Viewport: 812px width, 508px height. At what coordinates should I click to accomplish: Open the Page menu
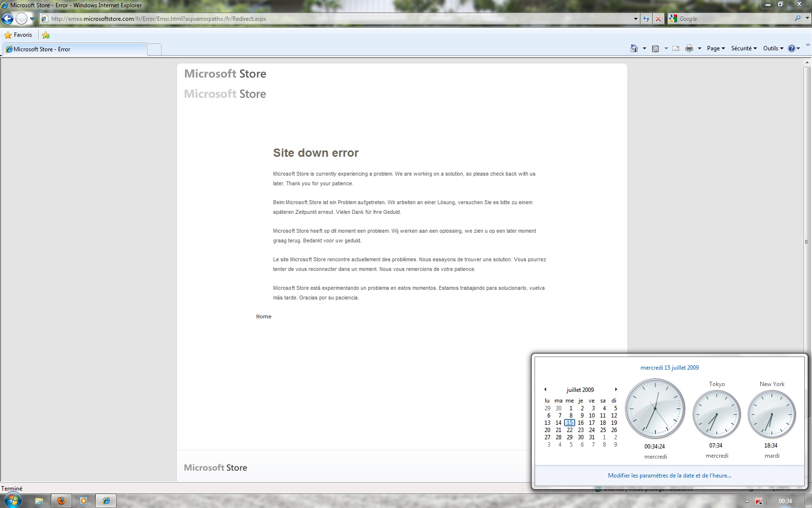point(716,48)
